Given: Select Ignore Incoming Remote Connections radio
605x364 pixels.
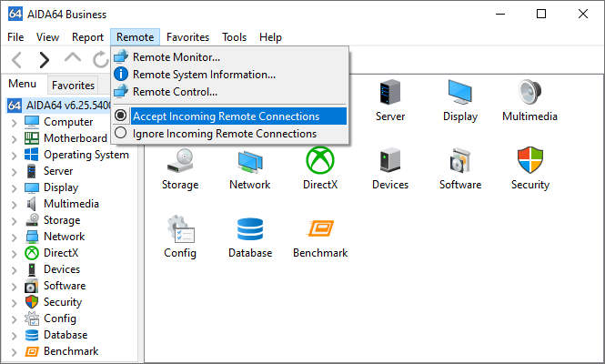Looking at the screenshot, I should [x=121, y=133].
